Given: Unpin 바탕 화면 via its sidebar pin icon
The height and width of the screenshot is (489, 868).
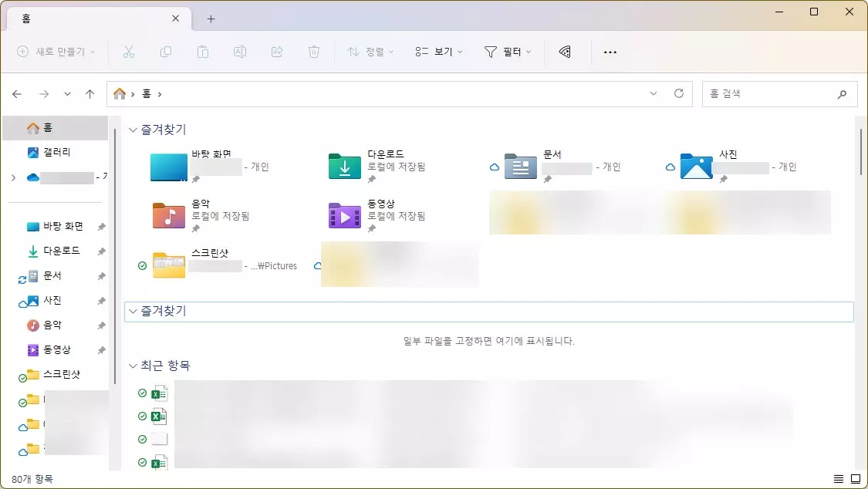Looking at the screenshot, I should point(101,227).
